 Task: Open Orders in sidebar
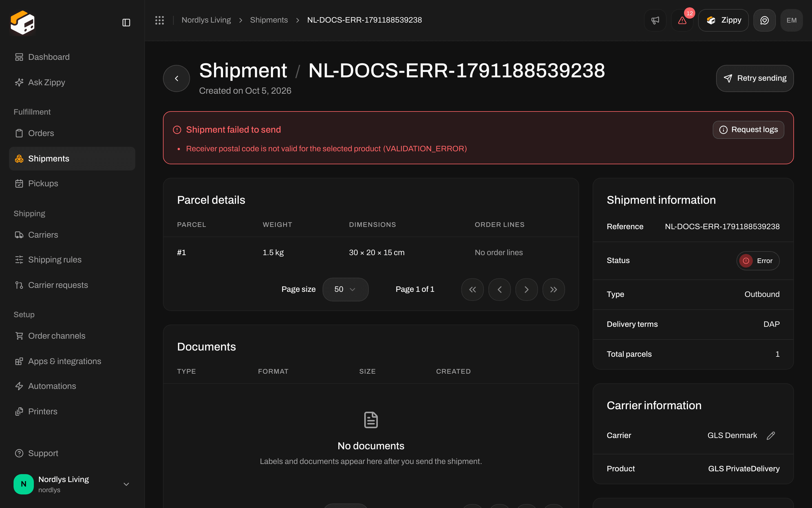tap(72, 133)
